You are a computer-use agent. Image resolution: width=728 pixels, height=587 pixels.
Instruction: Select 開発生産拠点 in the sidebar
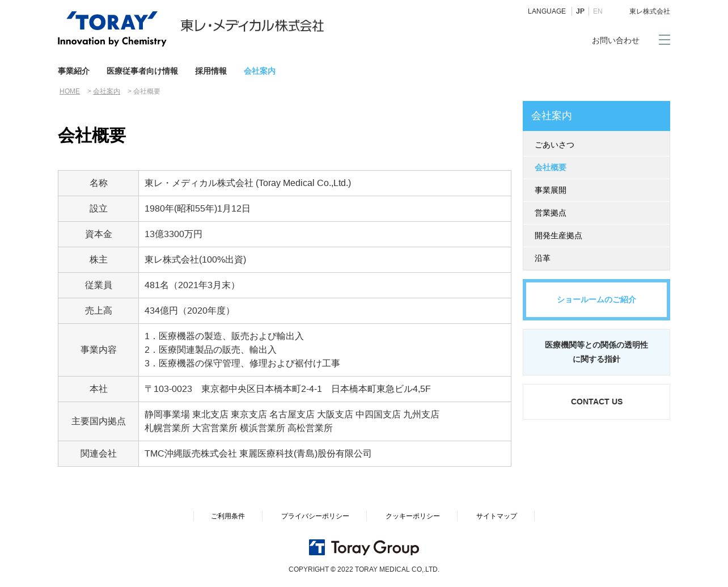tap(596, 236)
